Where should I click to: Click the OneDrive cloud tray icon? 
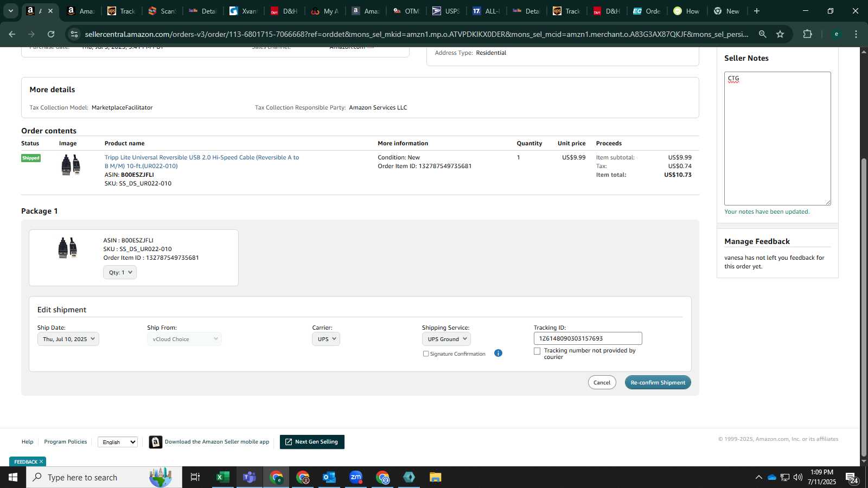[x=771, y=477]
